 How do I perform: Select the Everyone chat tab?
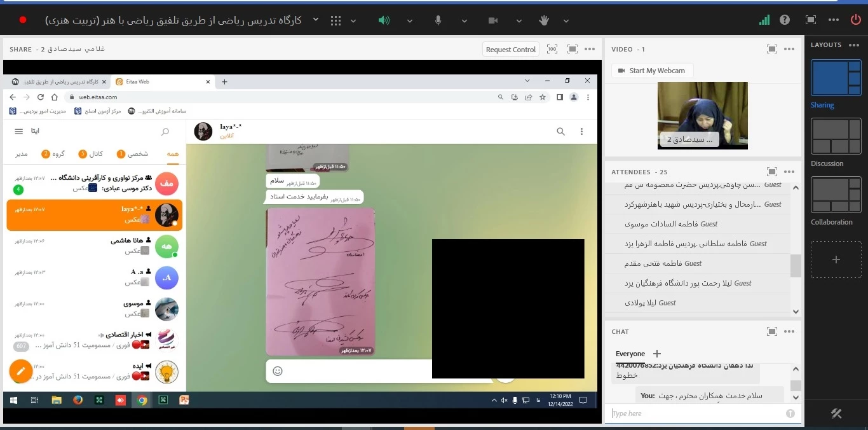tap(630, 354)
